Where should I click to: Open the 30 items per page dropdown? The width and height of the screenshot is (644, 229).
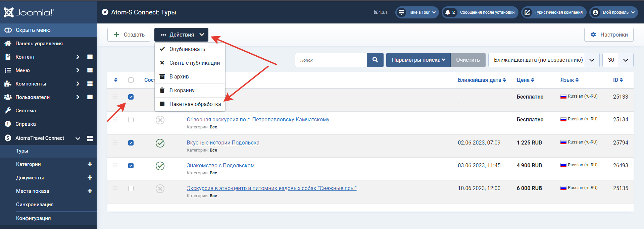pos(618,60)
